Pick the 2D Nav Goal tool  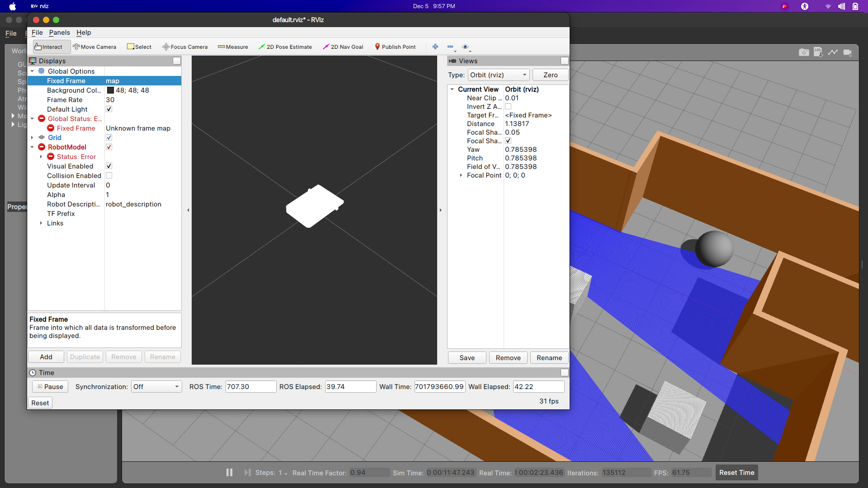pyautogui.click(x=343, y=47)
